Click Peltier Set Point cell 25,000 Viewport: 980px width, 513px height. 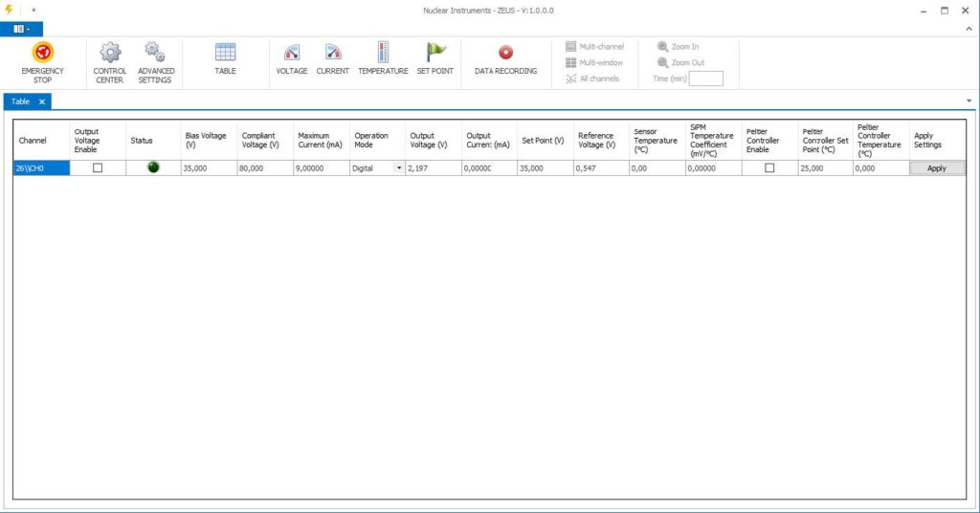pos(826,168)
